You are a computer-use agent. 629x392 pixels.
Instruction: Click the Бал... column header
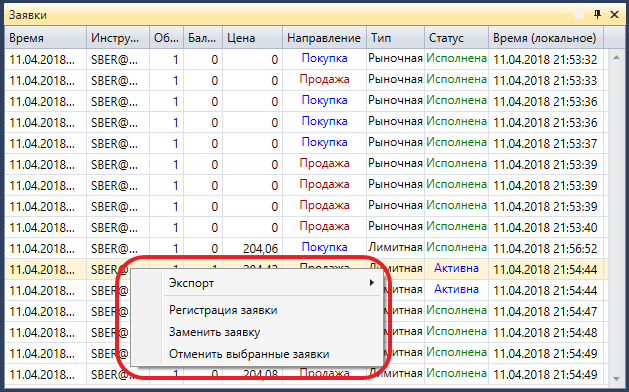203,38
